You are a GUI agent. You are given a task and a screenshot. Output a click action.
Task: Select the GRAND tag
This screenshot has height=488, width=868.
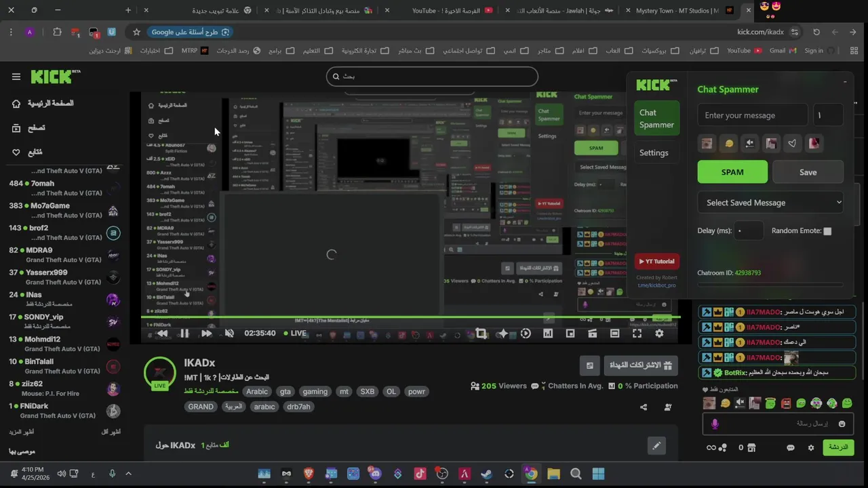point(201,407)
